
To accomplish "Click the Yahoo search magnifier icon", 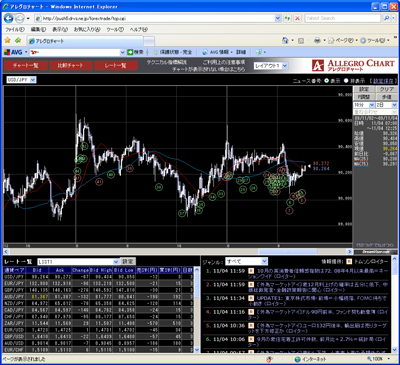I will tap(387, 18).
